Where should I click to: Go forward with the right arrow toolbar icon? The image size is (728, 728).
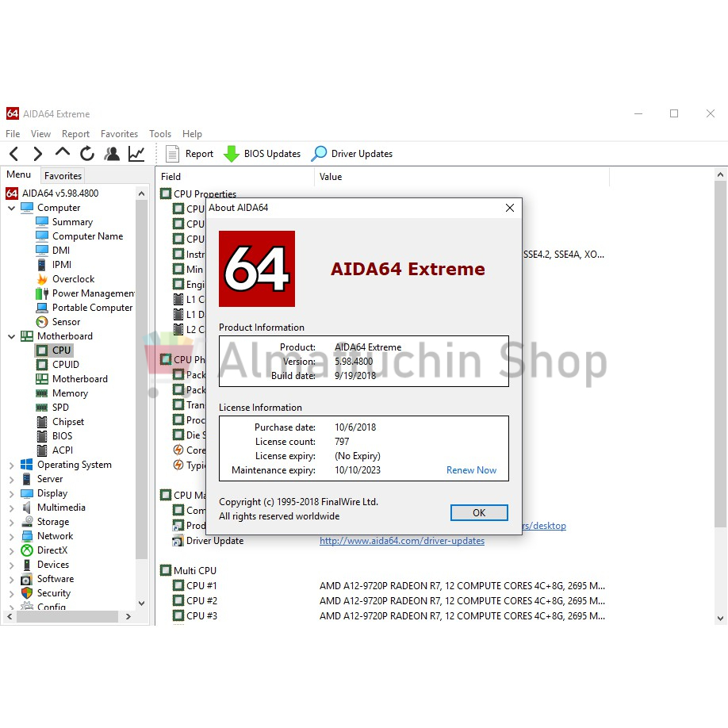click(37, 154)
